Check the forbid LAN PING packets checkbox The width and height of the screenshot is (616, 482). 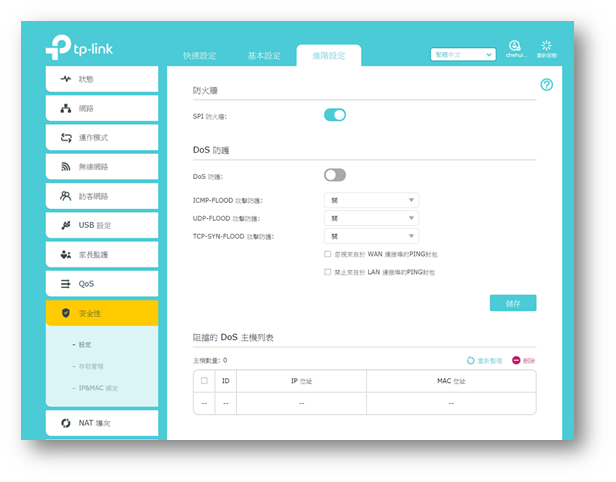pyautogui.click(x=328, y=272)
